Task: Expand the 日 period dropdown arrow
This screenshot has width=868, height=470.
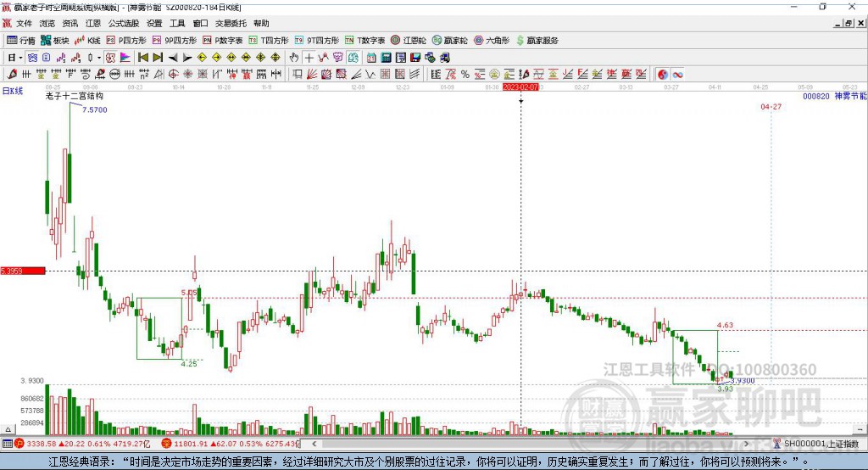Action: (21, 58)
